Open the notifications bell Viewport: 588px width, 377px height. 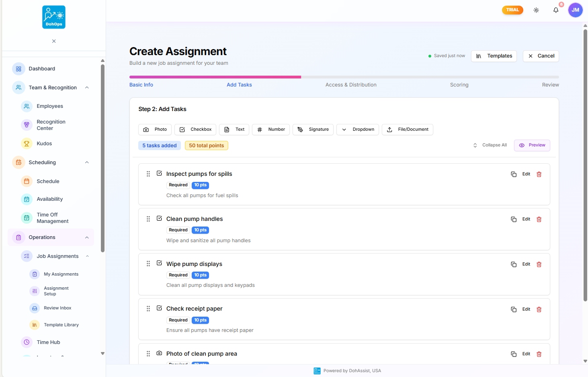[x=556, y=10]
